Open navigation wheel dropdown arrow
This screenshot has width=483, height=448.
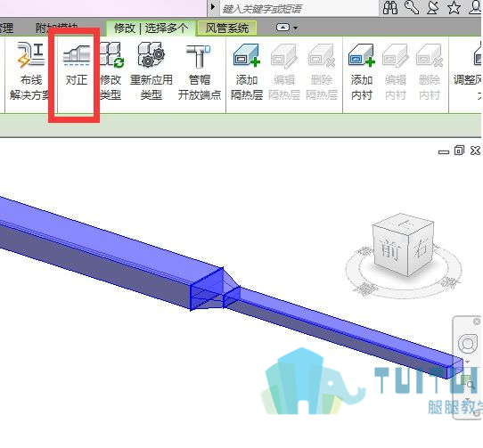tap(467, 362)
